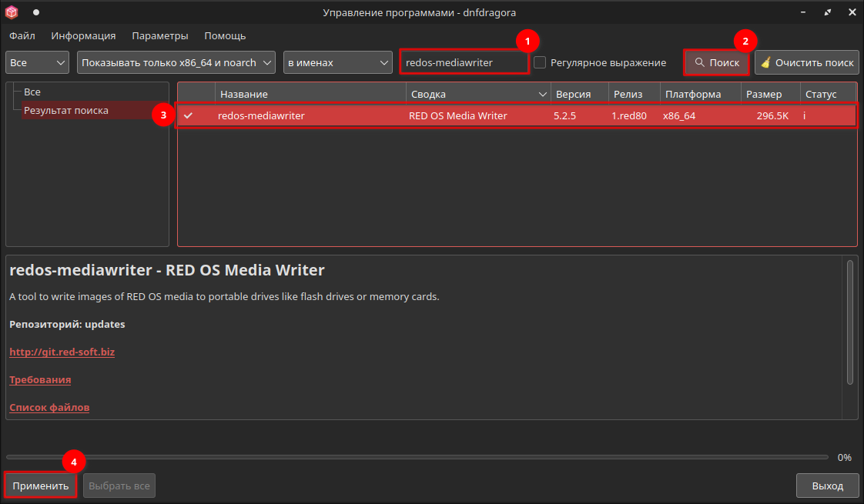Click the Название column header
The width and height of the screenshot is (864, 504).
(x=310, y=94)
